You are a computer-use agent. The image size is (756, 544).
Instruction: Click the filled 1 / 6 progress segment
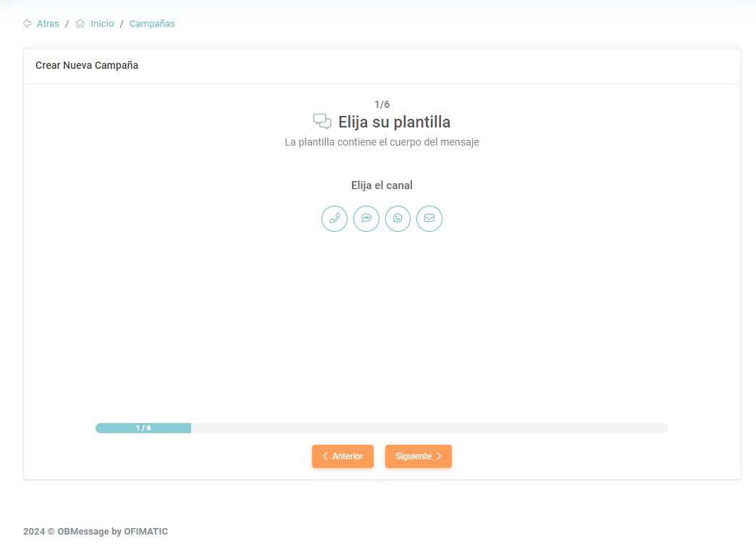pyautogui.click(x=143, y=428)
